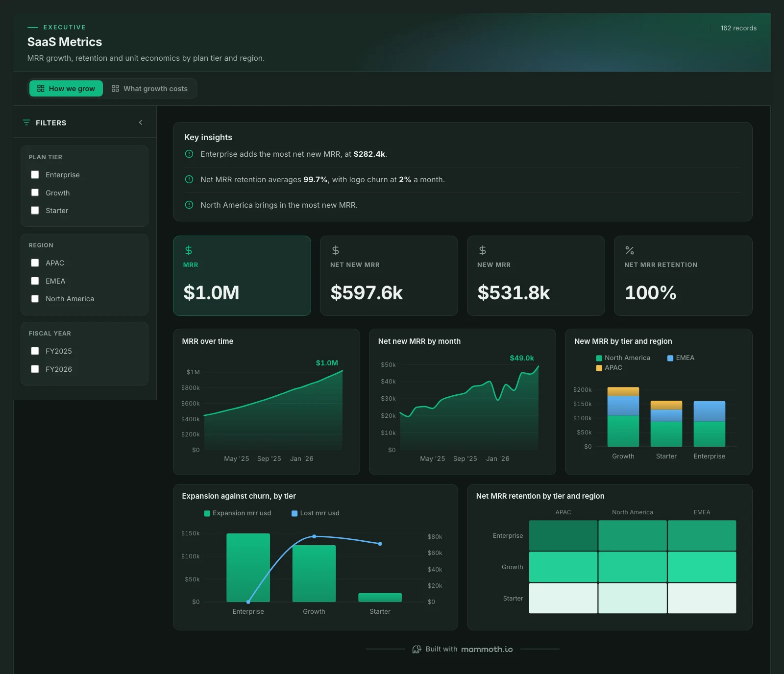
Task: Click the Enterprise APAC heatmap cell
Action: pyautogui.click(x=563, y=535)
